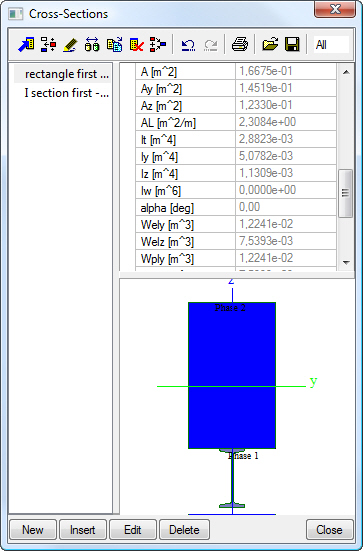Click the floppy disk save icon
This screenshot has width=363, height=551.
[292, 45]
